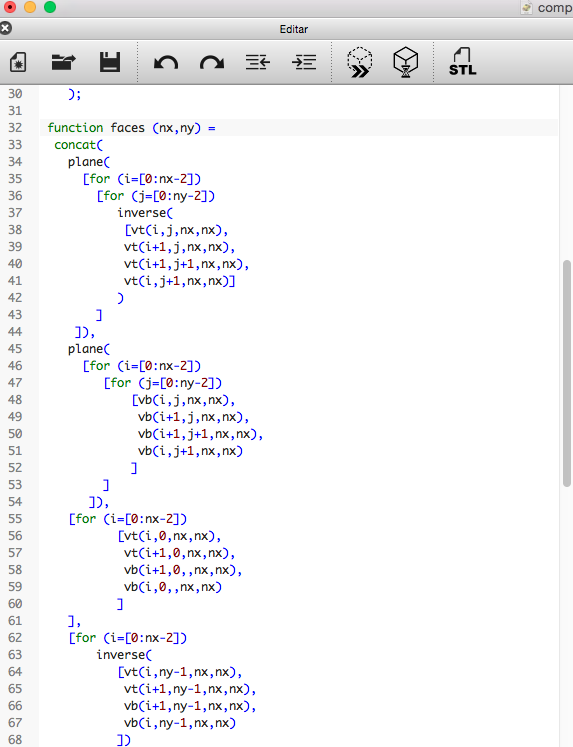This screenshot has height=747, width=573.
Task: Click "vt(i+1,ny-1,nx,nx)," on line 65
Action: click(x=190, y=689)
